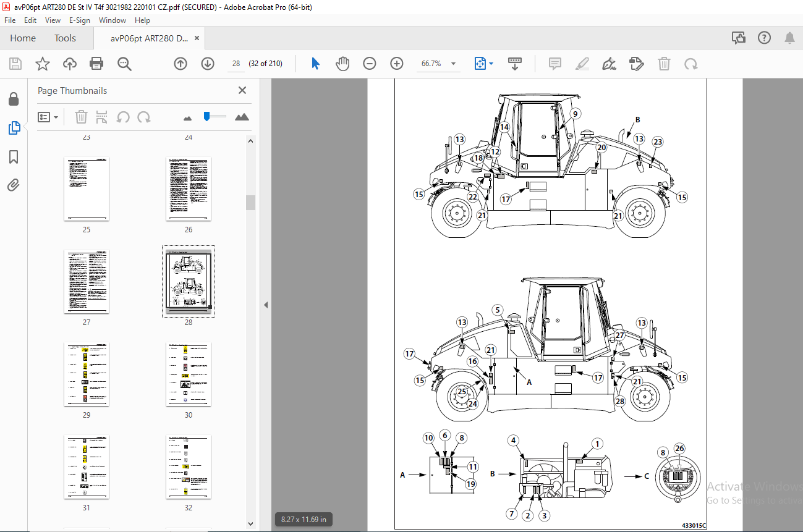This screenshot has width=803, height=532.
Task: Open the share feedback icon at top right
Action: 739,38
